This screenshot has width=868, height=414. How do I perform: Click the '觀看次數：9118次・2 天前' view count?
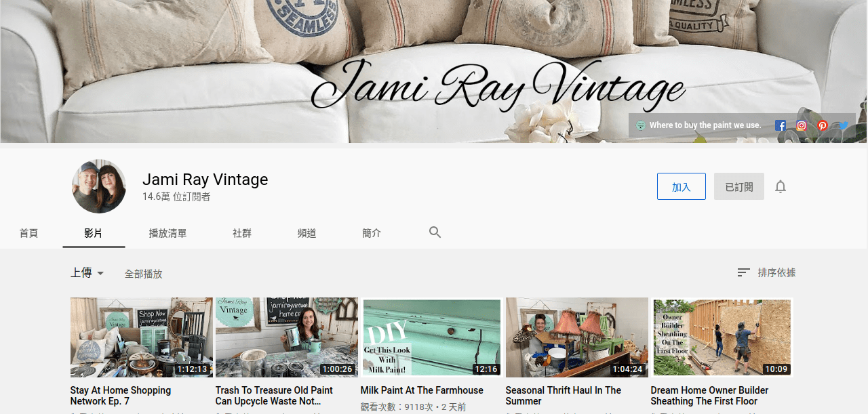413,407
